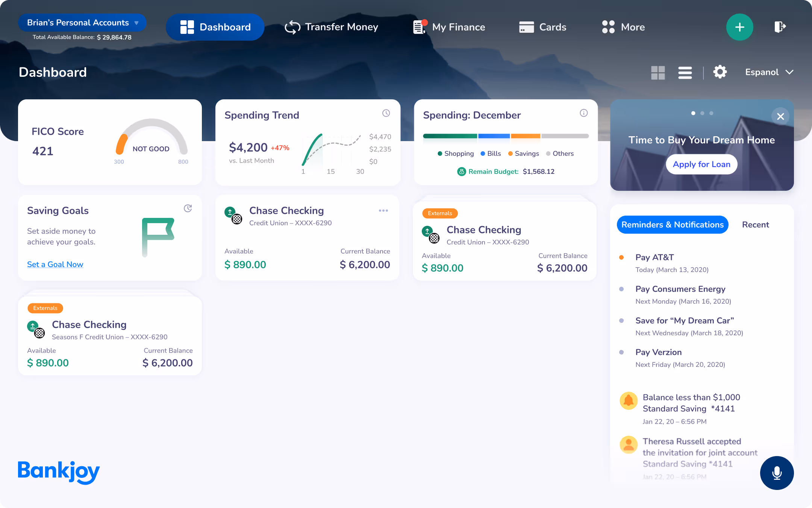This screenshot has height=508, width=812.
Task: Switch dashboard to grid view layout
Action: pyautogui.click(x=658, y=72)
